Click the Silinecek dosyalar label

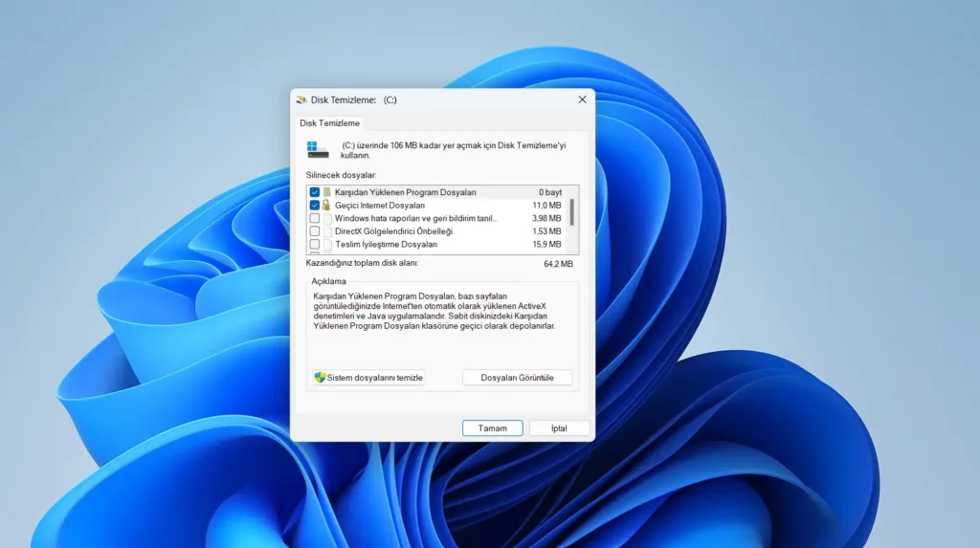[341, 175]
